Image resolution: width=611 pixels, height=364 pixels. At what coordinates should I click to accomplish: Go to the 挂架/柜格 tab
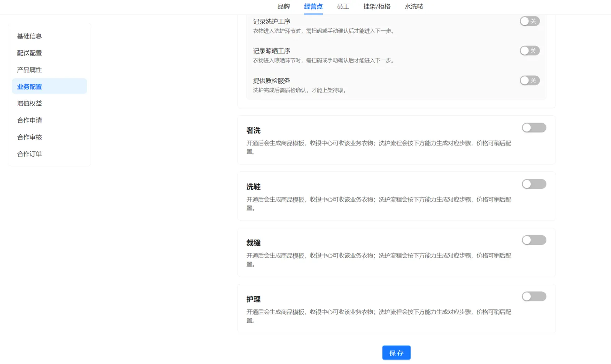[x=377, y=6]
